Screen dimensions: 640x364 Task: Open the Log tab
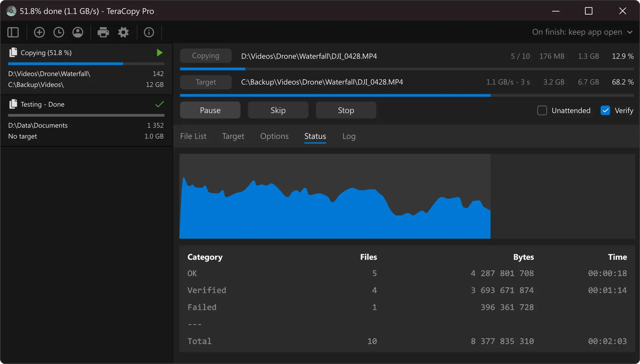click(348, 136)
